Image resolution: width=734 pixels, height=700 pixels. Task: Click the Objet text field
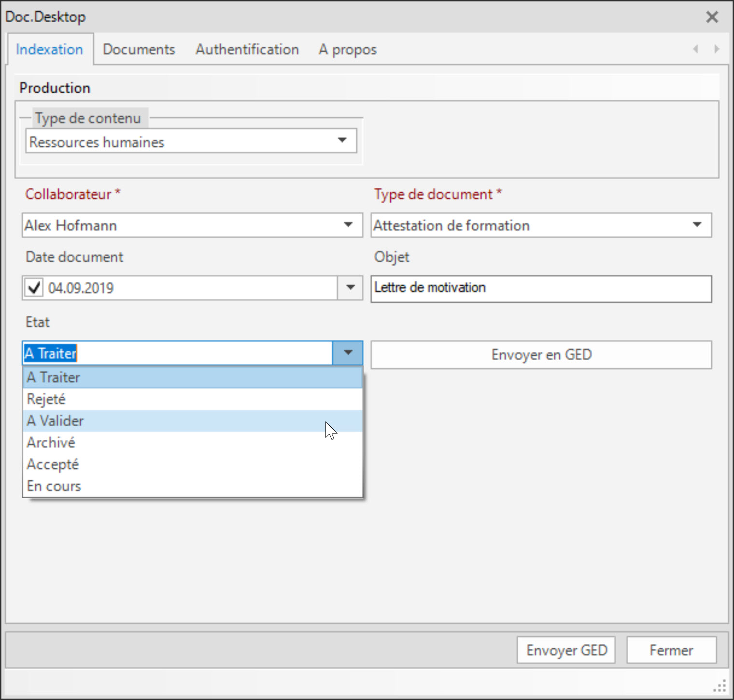(541, 289)
